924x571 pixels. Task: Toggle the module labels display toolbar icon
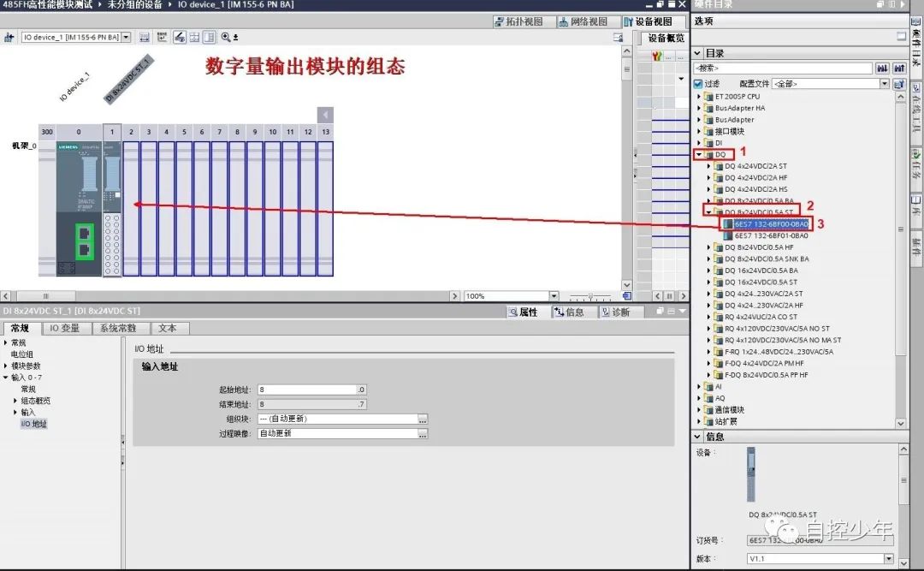tap(180, 37)
